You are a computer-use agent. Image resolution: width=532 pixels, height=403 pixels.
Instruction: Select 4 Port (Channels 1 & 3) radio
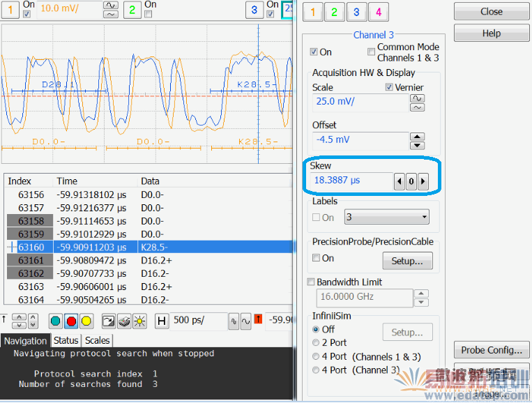click(x=316, y=356)
